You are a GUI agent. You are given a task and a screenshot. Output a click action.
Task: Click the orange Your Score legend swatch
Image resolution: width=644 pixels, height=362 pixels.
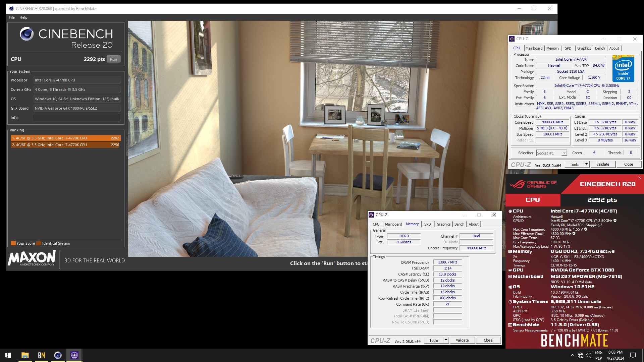[x=13, y=243]
